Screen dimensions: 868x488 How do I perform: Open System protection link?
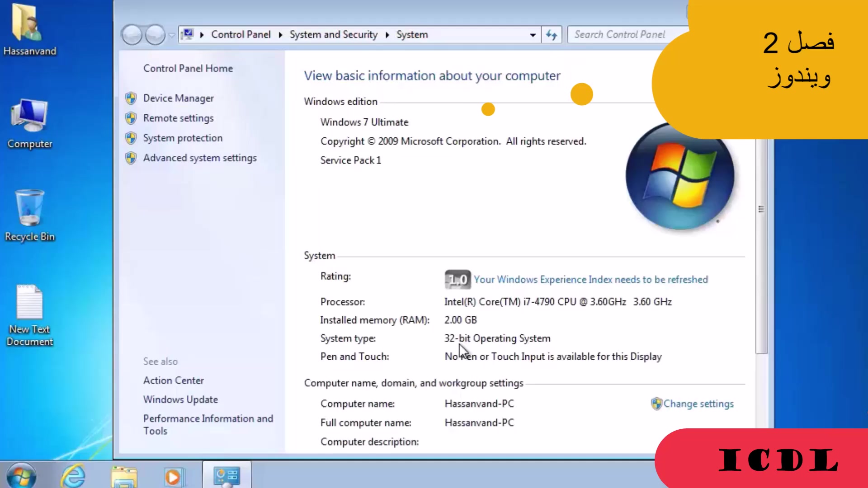tap(183, 138)
